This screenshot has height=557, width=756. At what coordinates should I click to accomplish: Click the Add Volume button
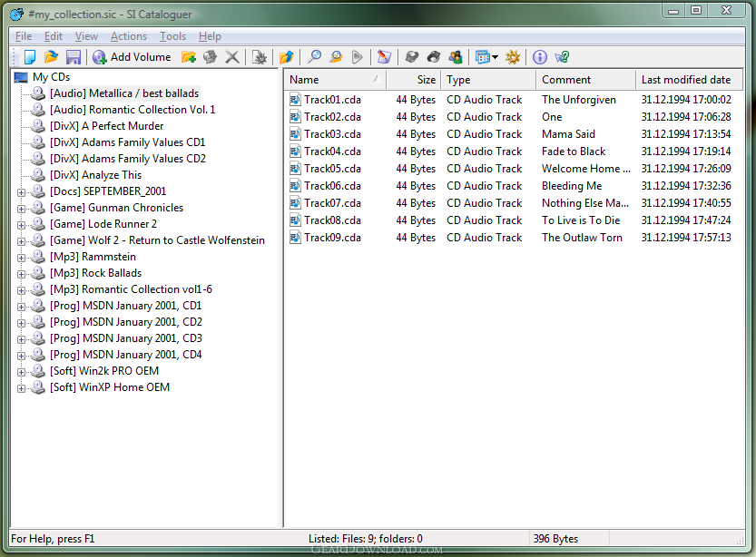[132, 57]
